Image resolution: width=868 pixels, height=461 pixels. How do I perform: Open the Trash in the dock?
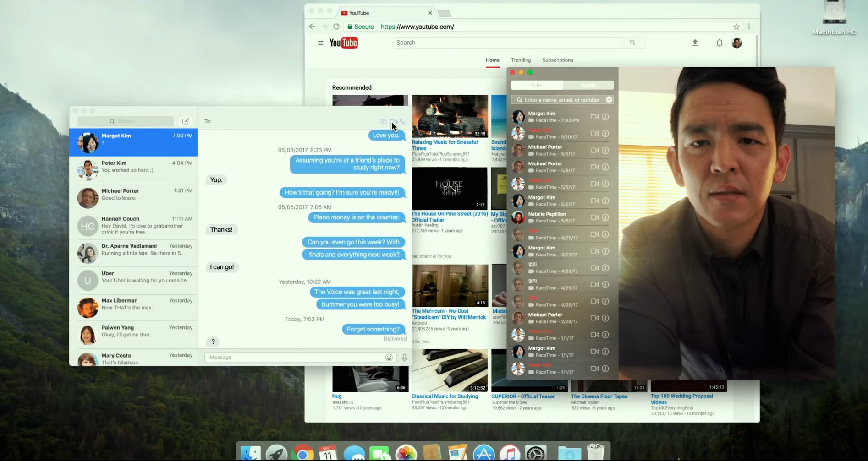(x=595, y=452)
